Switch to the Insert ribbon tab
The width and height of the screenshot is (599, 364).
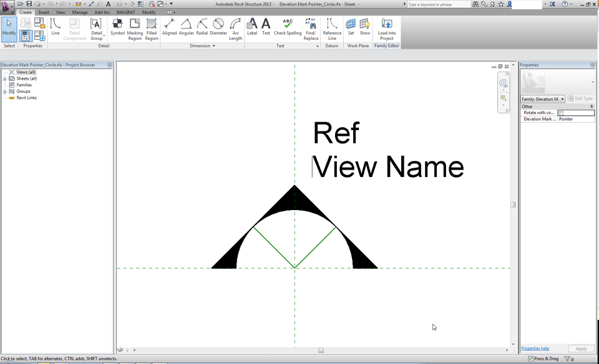click(x=43, y=12)
